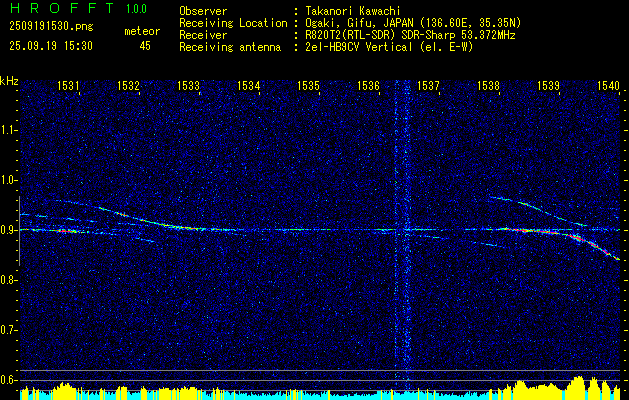Click the kHz axis unit label
The height and width of the screenshot is (400, 629).
coord(9,81)
